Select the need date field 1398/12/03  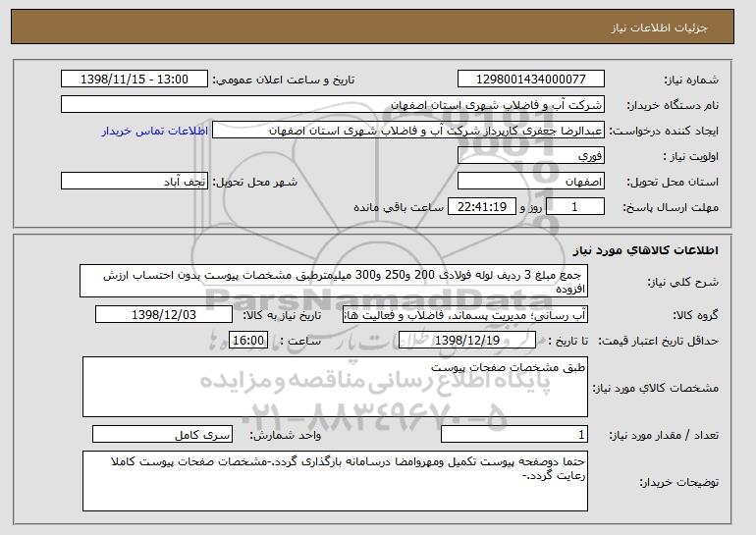coord(164,315)
